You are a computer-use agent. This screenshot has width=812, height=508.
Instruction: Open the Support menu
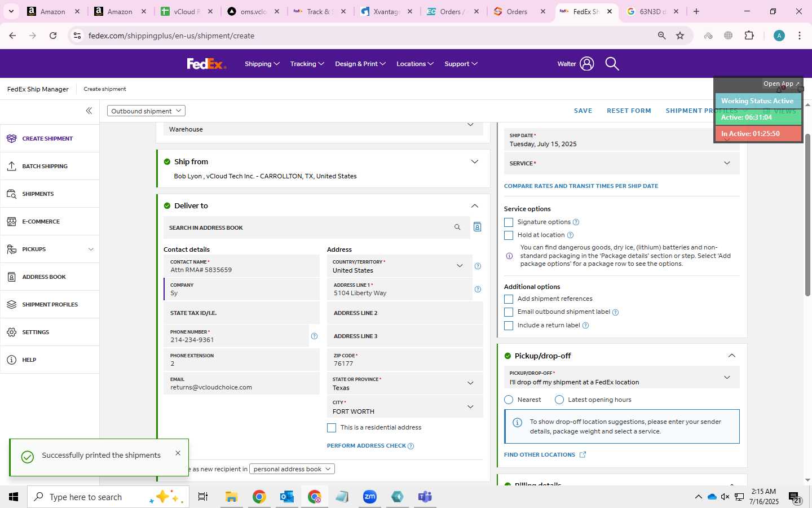[x=461, y=64]
